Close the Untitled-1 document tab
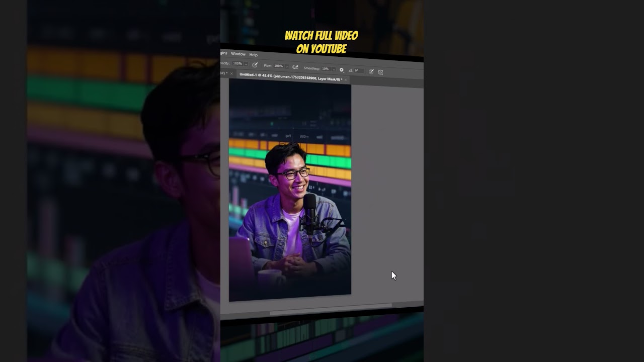Viewport: 644px width, 362px height. (346, 79)
